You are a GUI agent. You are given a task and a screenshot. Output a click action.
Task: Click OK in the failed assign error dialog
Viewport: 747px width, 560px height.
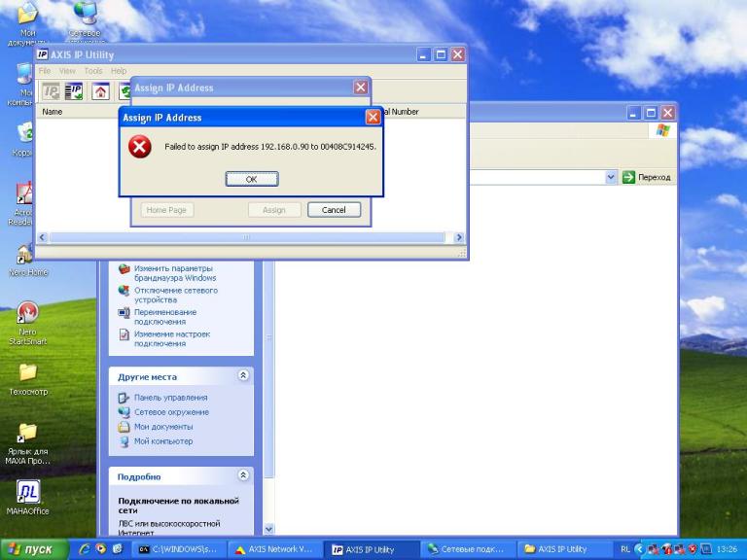tap(252, 179)
